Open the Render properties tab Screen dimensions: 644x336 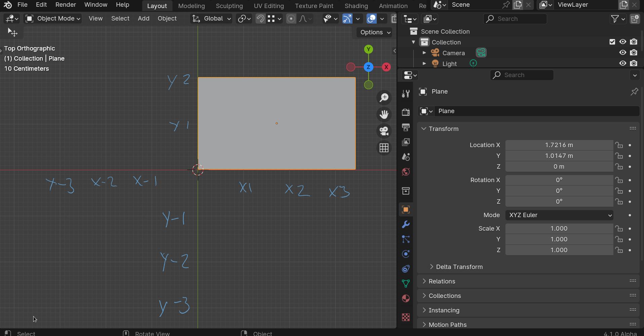pyautogui.click(x=406, y=112)
